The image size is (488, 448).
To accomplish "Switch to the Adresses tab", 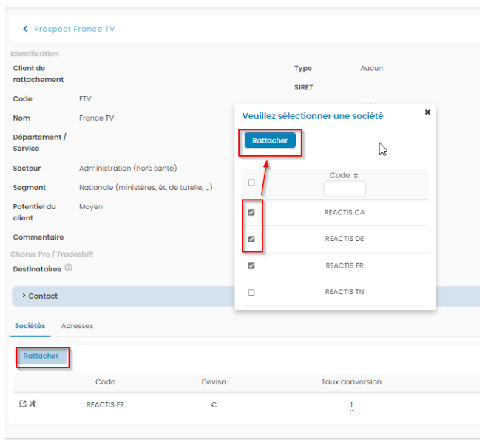I will 77,326.
